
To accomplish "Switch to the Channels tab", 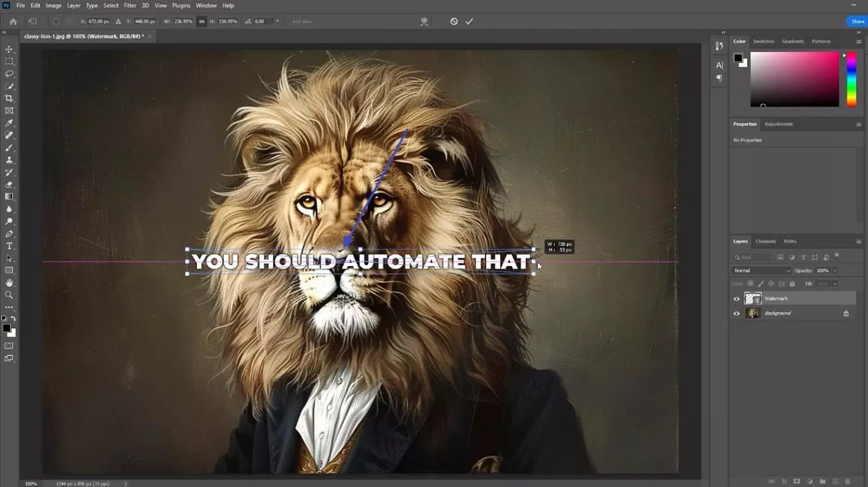I will tap(765, 241).
